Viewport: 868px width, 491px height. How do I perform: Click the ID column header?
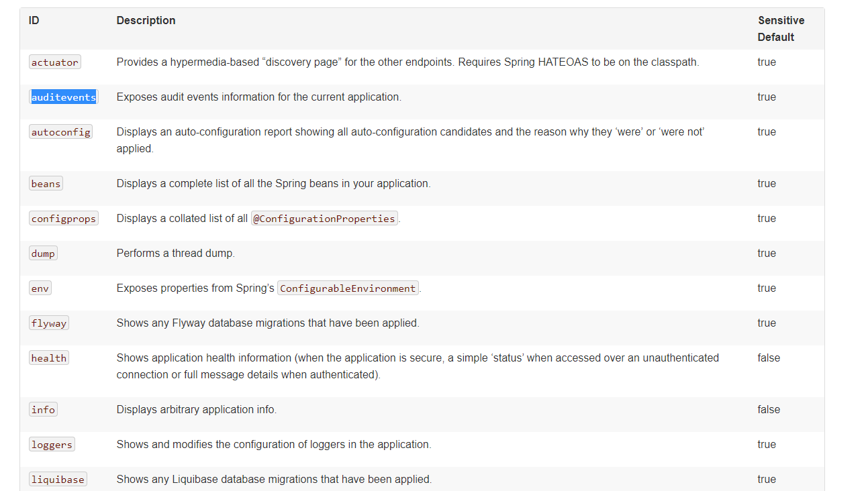[x=34, y=21]
